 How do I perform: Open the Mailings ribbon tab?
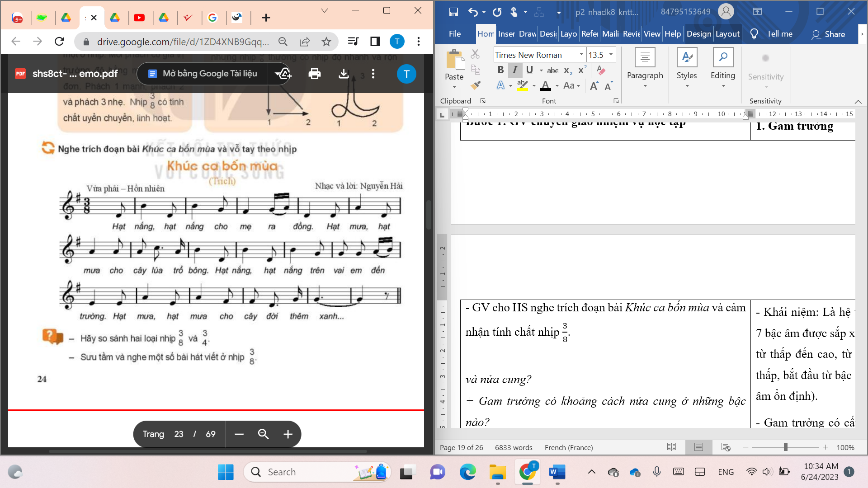click(610, 34)
